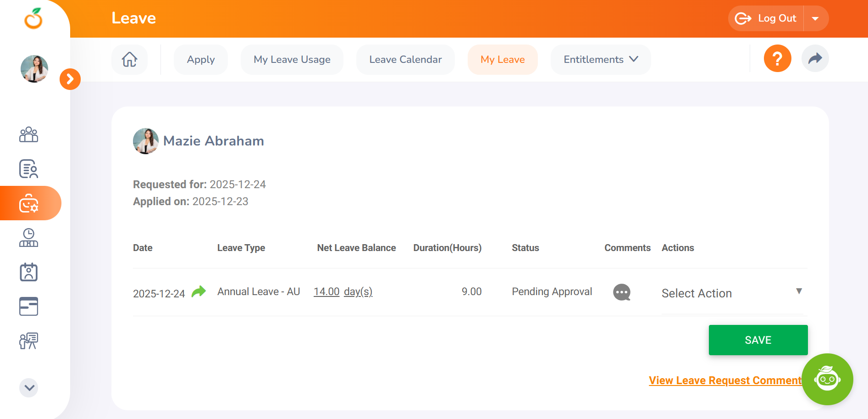
Task: Click the presentation training icon in sidebar
Action: tap(28, 341)
